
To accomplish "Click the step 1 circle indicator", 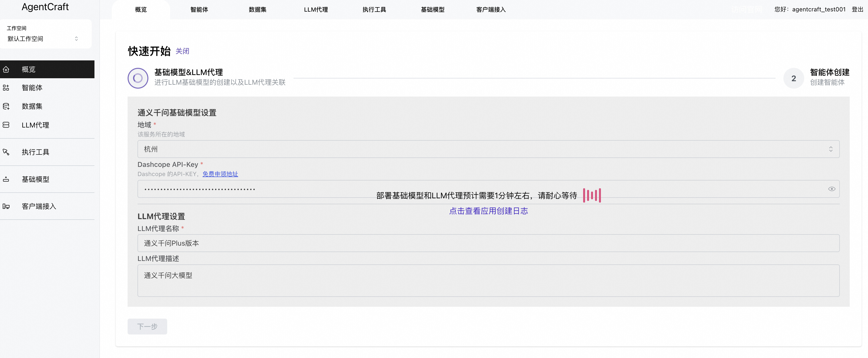I will (x=138, y=78).
